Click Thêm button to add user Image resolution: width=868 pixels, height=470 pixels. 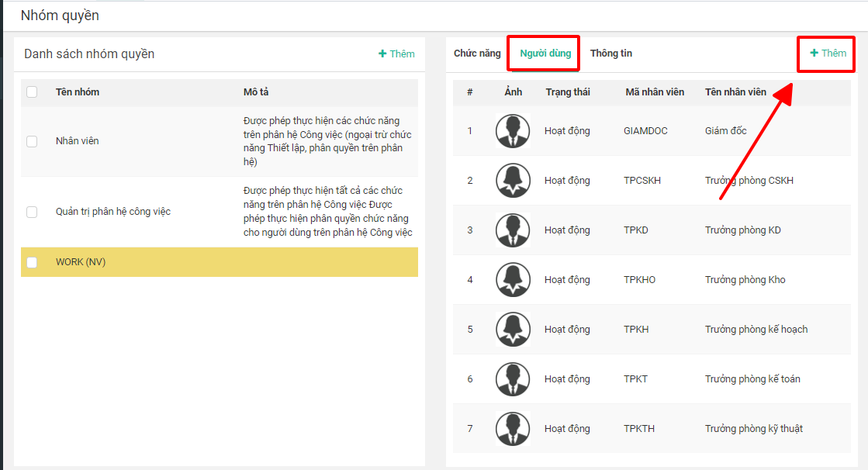click(828, 54)
